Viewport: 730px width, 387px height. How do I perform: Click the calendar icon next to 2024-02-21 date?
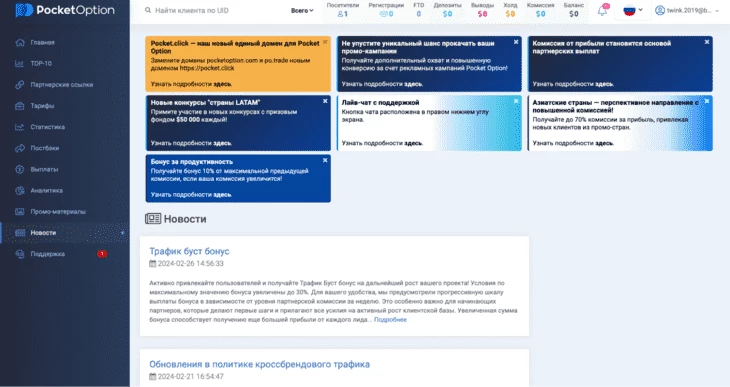152,376
